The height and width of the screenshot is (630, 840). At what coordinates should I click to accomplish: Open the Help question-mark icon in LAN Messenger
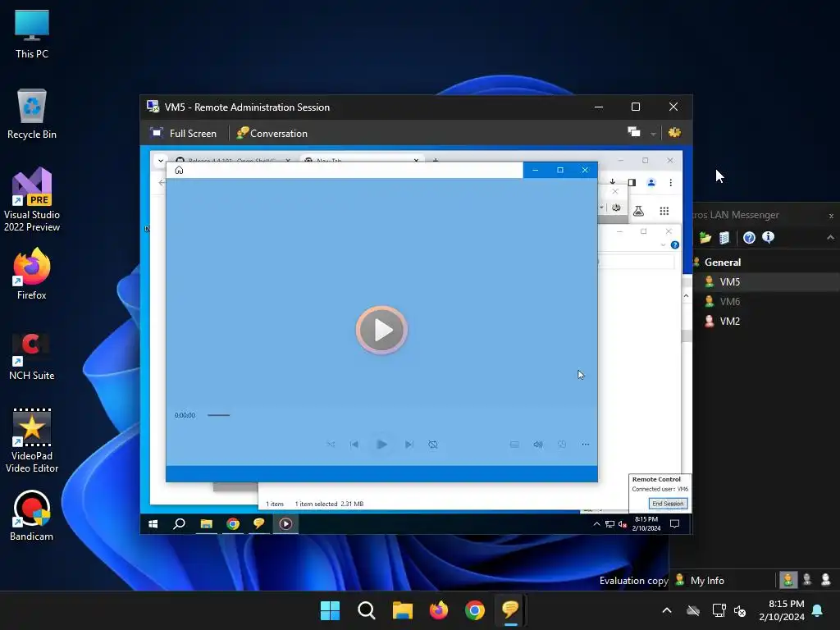[749, 237]
